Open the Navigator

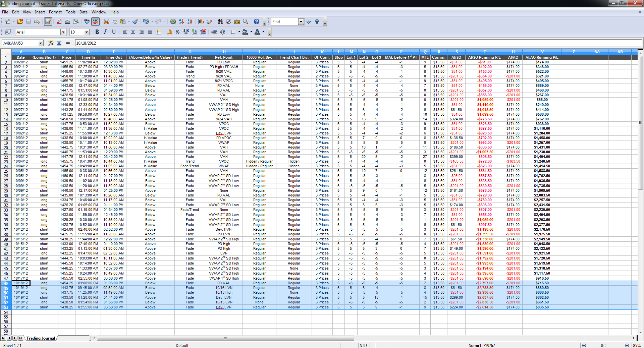[x=229, y=21]
